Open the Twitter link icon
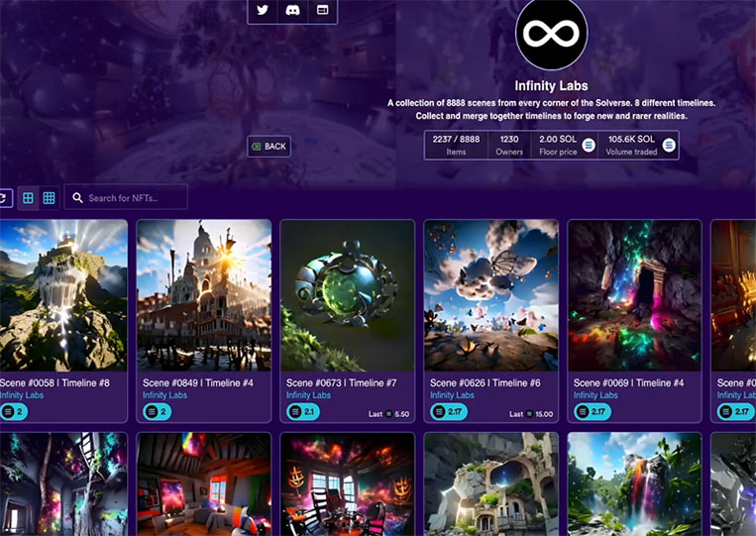This screenshot has width=756, height=536. click(x=263, y=10)
